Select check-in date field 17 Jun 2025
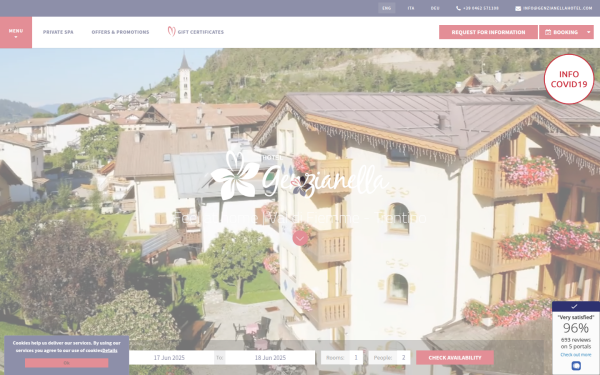Viewport: 600px width, 375px height. coord(169,358)
